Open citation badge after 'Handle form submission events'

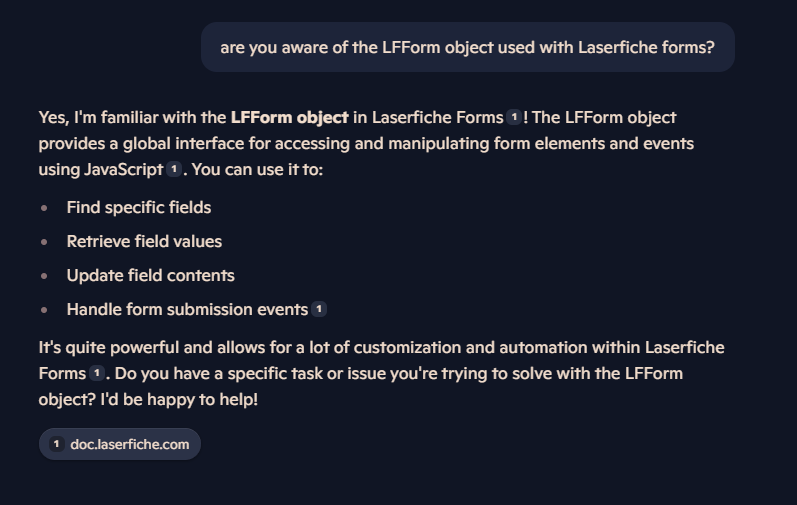tap(319, 309)
